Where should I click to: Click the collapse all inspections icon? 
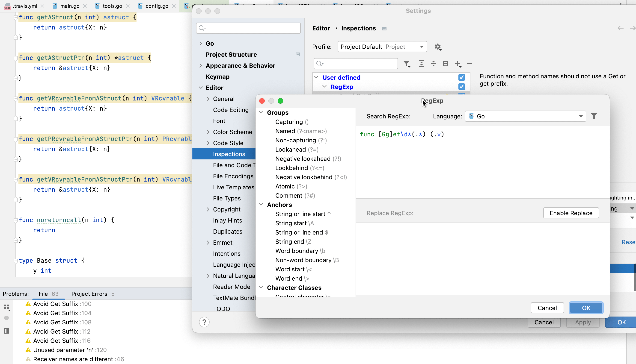click(x=433, y=64)
